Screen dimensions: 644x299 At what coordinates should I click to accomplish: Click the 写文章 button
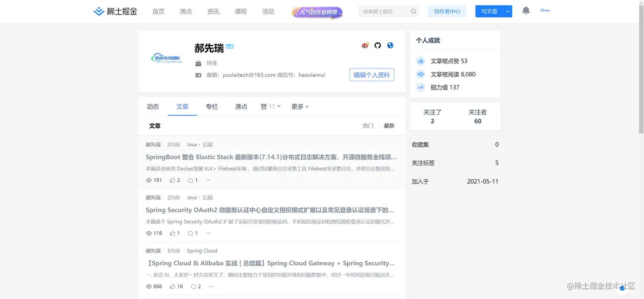click(489, 11)
